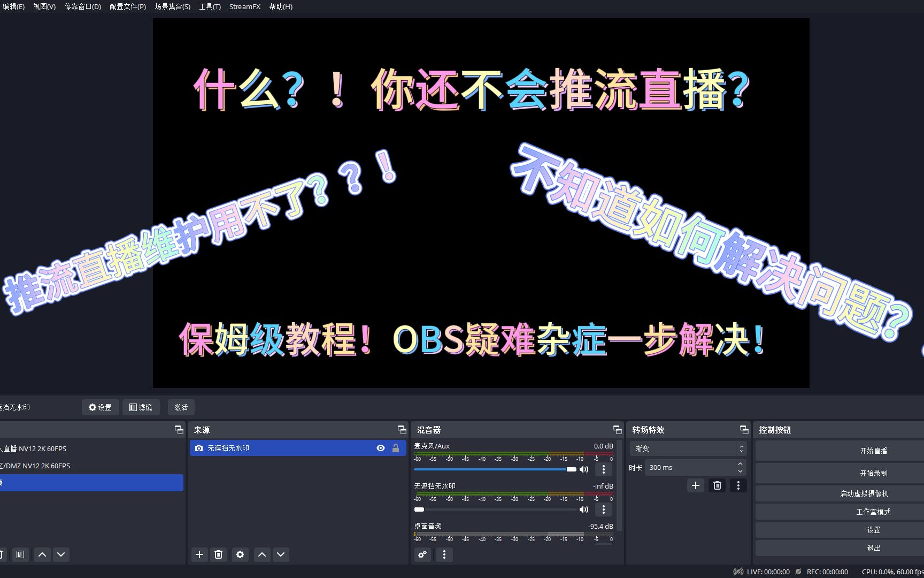The image size is (924, 578).
Task: Add a new source with plus icon
Action: tap(199, 554)
